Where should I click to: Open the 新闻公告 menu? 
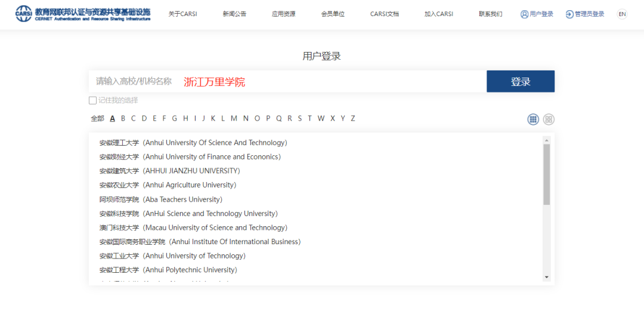click(234, 14)
